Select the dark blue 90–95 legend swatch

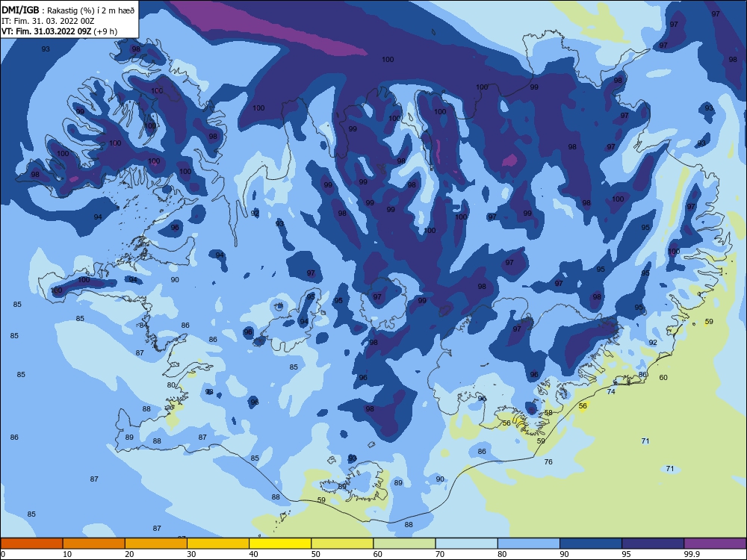click(x=591, y=544)
